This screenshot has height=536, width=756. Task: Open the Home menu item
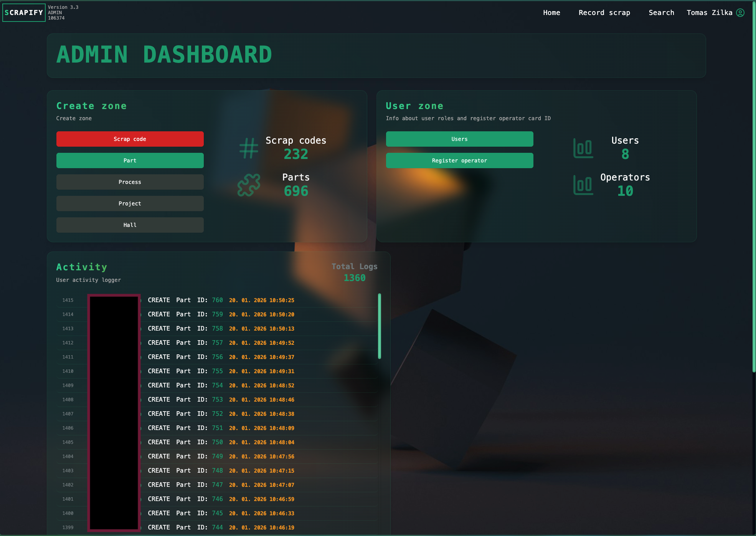point(551,13)
